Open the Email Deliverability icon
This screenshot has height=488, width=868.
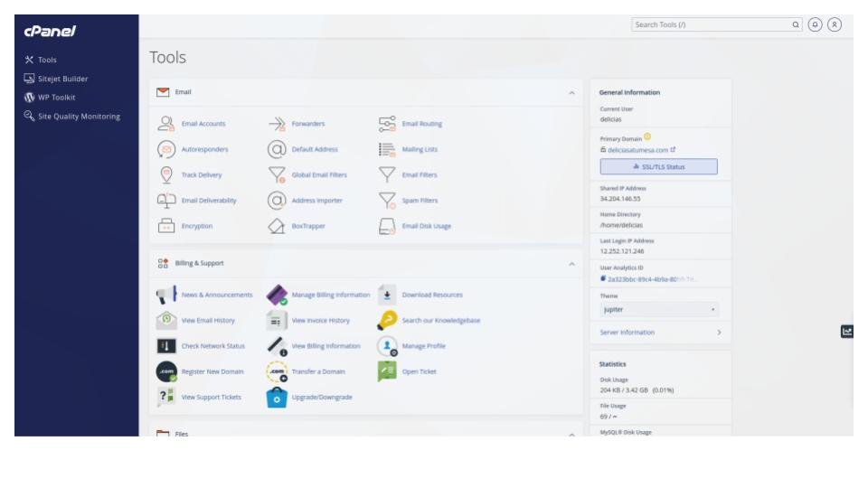(166, 201)
